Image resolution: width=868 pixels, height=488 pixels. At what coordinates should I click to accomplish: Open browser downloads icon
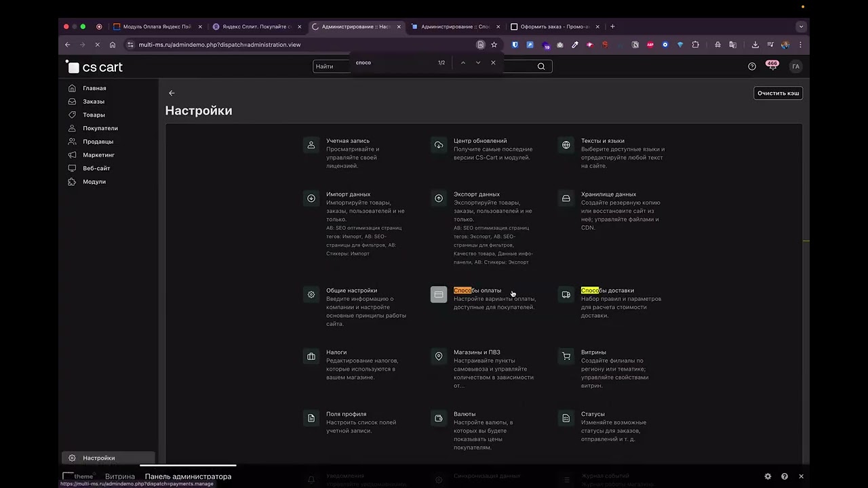[755, 45]
